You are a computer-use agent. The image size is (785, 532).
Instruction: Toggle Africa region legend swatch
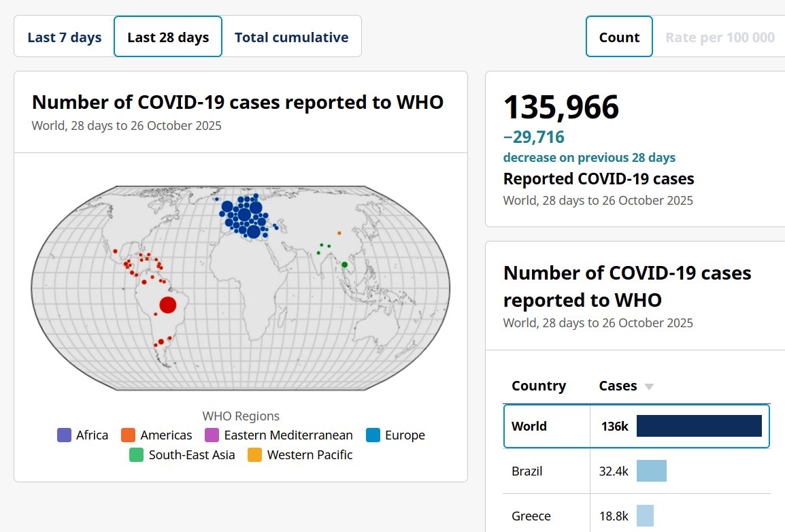click(65, 435)
